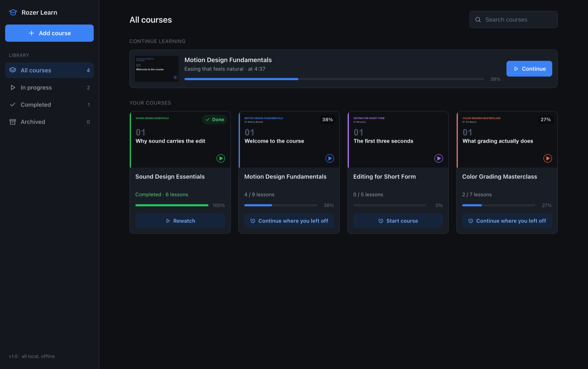Play the Motion Design Fundamentals card blue play icon

click(x=330, y=158)
